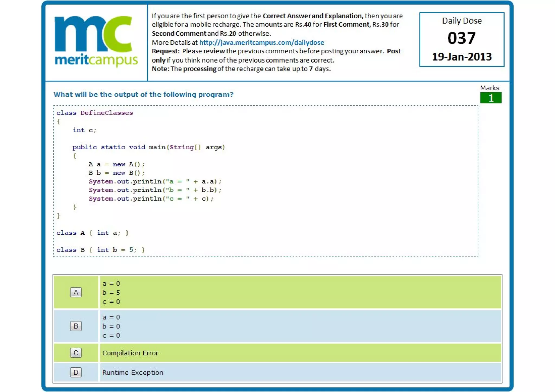Image resolution: width=555 pixels, height=392 pixels.
Task: Click the meritcampus logo
Action: pos(96,41)
